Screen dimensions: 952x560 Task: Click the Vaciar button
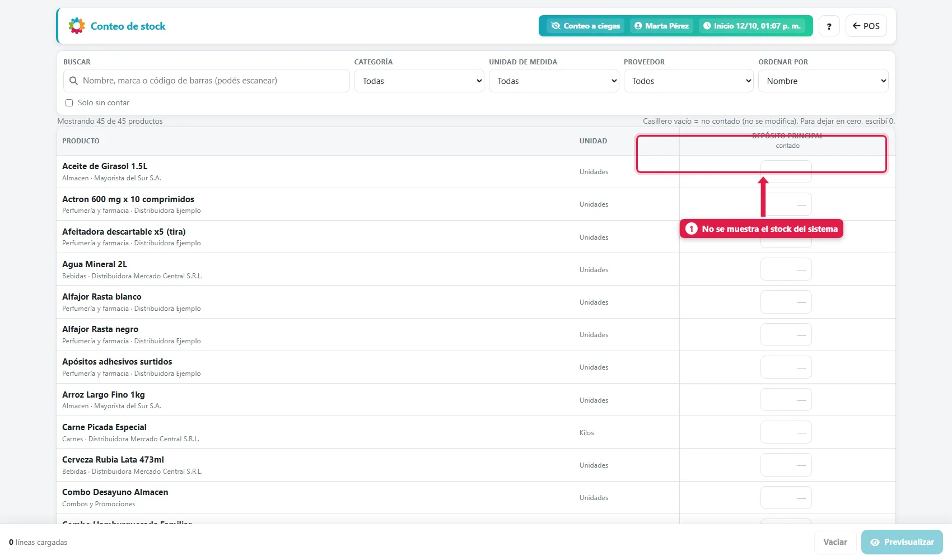835,542
